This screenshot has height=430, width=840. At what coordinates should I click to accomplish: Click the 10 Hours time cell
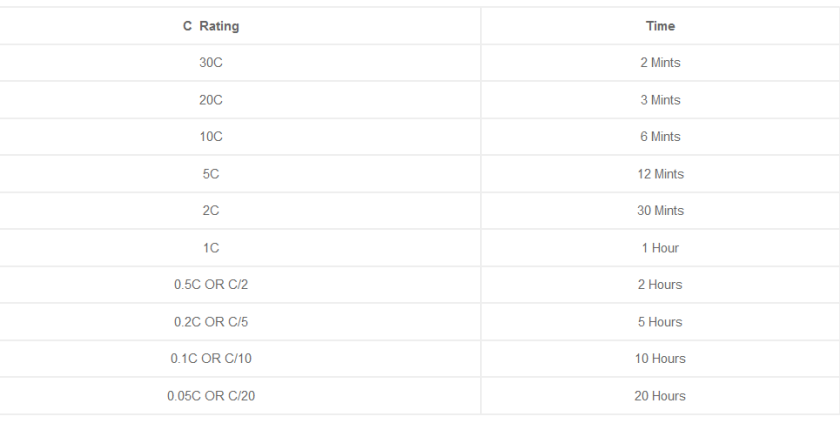tap(660, 358)
